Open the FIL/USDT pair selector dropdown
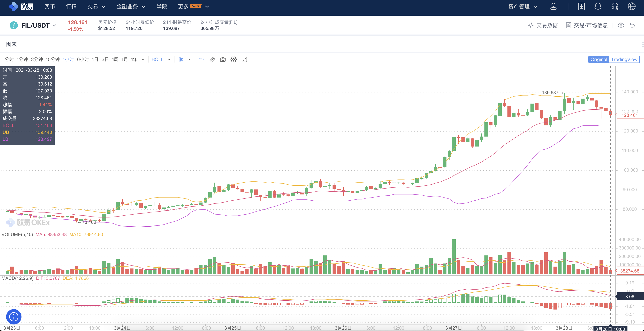Image resolution: width=644 pixels, height=331 pixels. coord(54,25)
